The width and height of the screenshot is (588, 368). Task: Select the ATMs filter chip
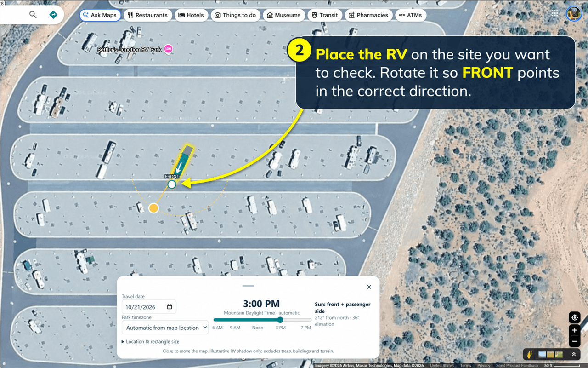[410, 15]
